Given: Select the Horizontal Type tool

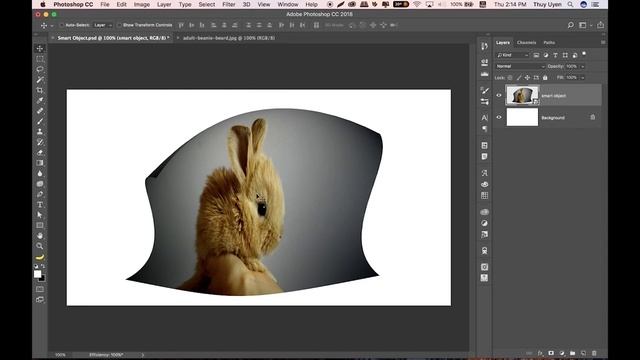Looking at the screenshot, I should pos(40,204).
